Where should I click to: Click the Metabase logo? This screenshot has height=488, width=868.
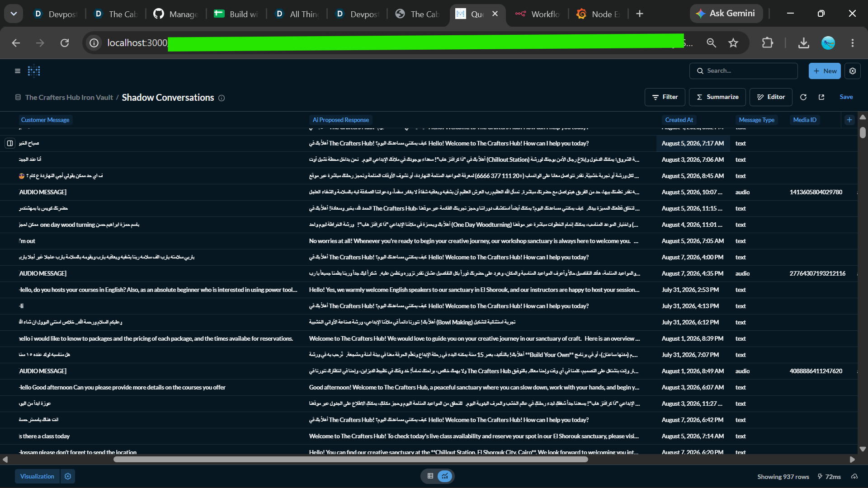pos(34,71)
